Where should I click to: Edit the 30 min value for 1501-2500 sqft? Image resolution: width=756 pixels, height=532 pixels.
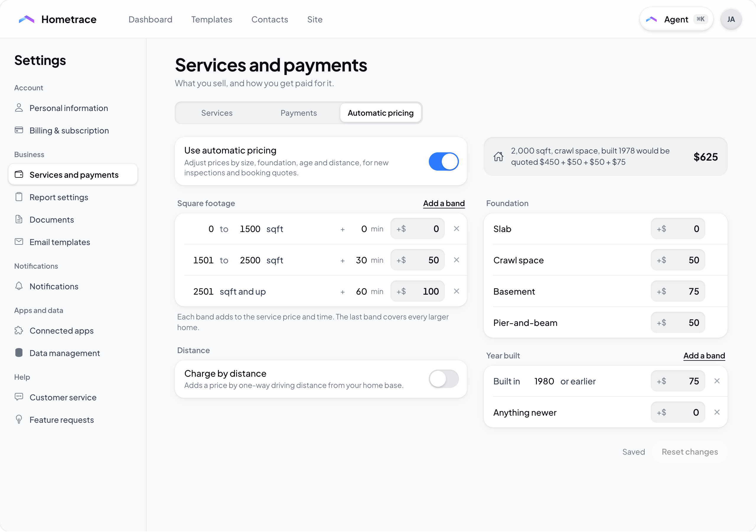click(x=361, y=260)
